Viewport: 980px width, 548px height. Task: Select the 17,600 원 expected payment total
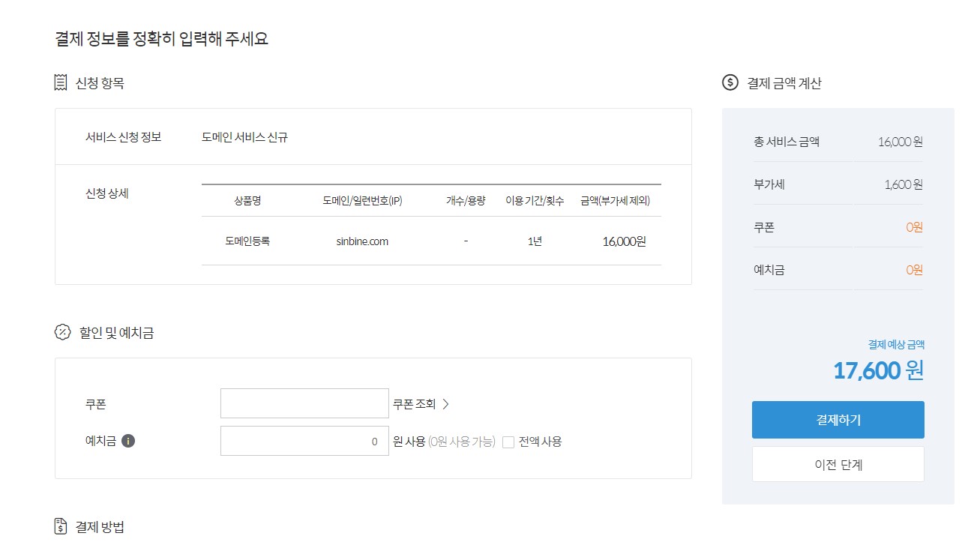point(878,370)
